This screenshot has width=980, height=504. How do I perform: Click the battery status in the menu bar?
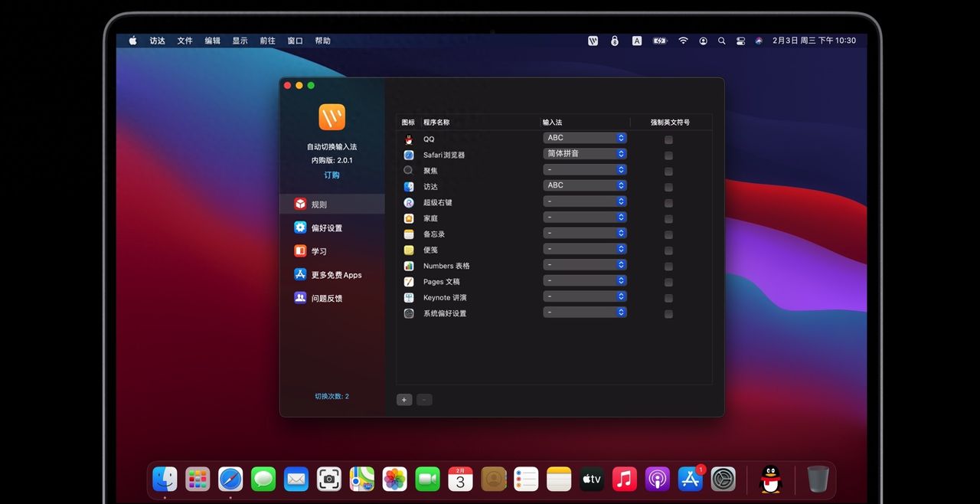[x=659, y=41]
